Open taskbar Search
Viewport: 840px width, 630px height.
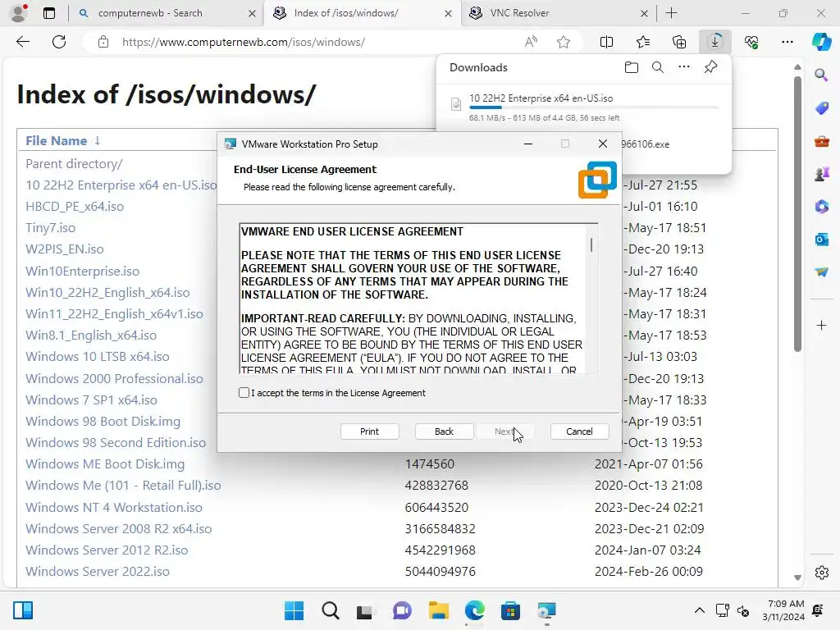[x=330, y=610]
